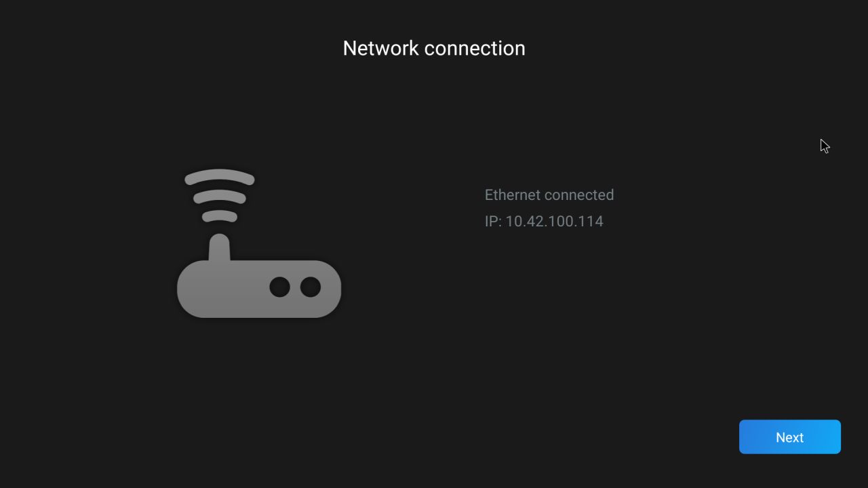This screenshot has width=868, height=488.
Task: Click the Ethernet connected status text
Action: [549, 195]
